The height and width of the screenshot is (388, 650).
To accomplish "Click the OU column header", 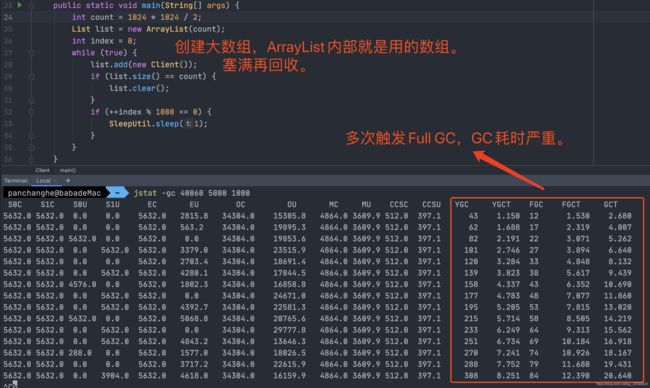I will click(x=291, y=204).
